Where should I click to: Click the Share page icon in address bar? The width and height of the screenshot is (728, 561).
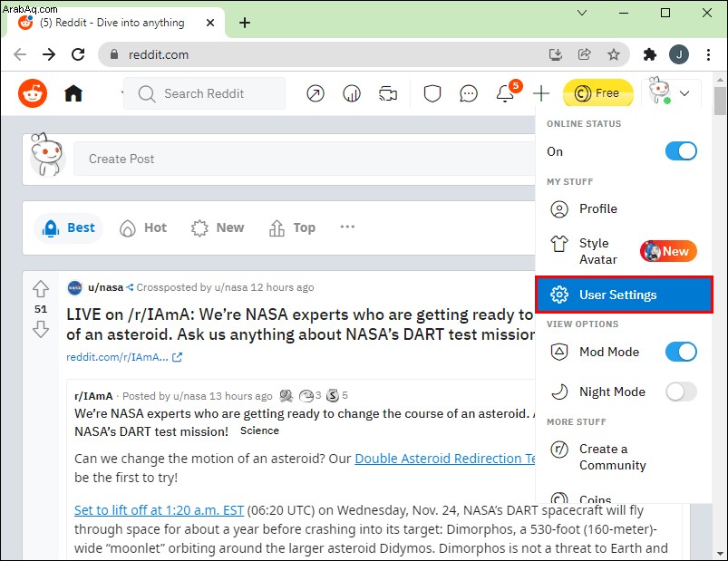point(584,54)
